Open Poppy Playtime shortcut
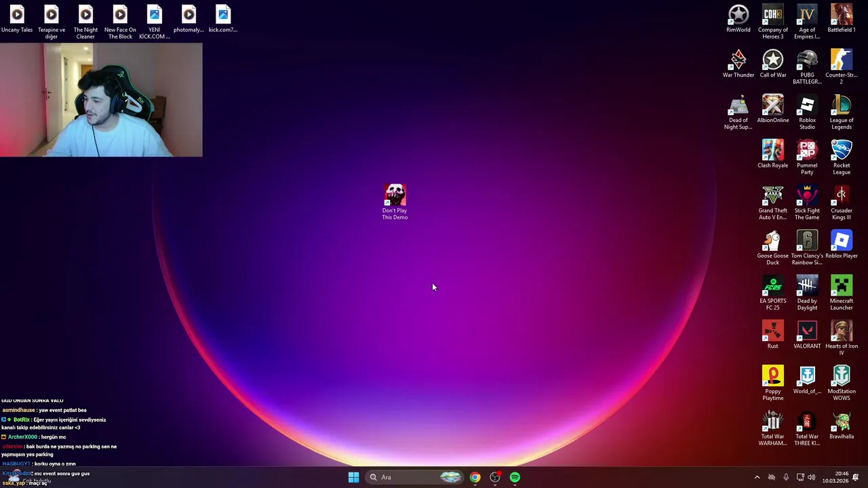 773,384
